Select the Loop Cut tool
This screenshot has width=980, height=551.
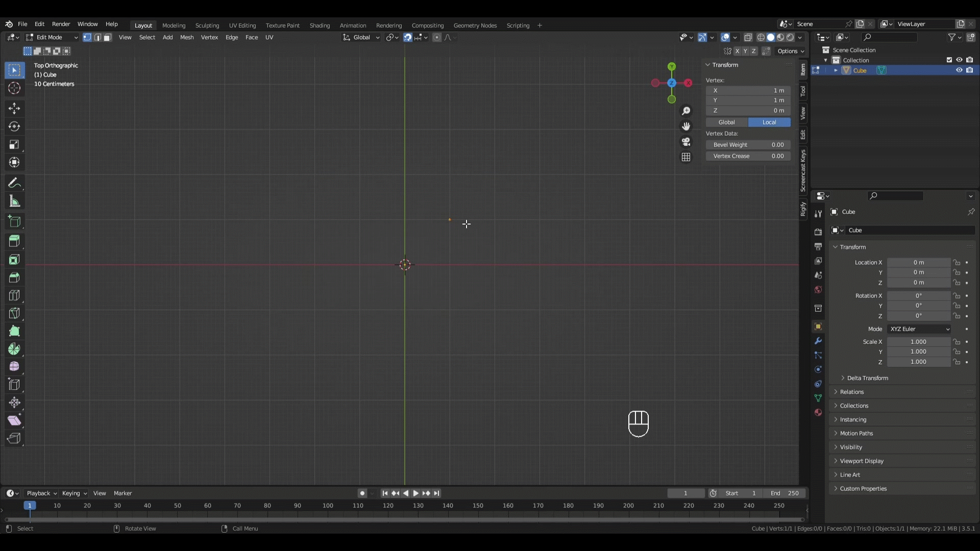coord(14,295)
